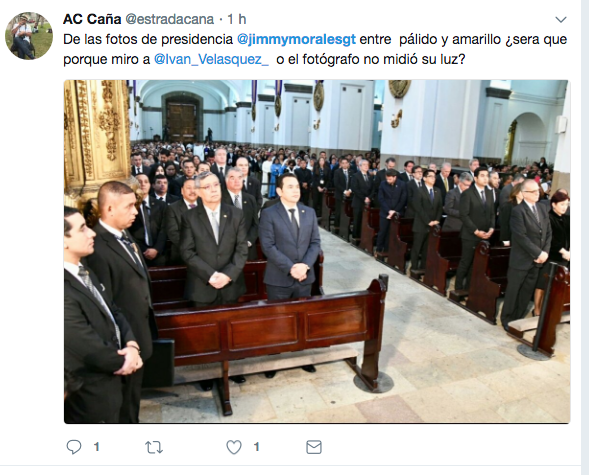Open the tweet's 1 h timestamp

(x=237, y=19)
